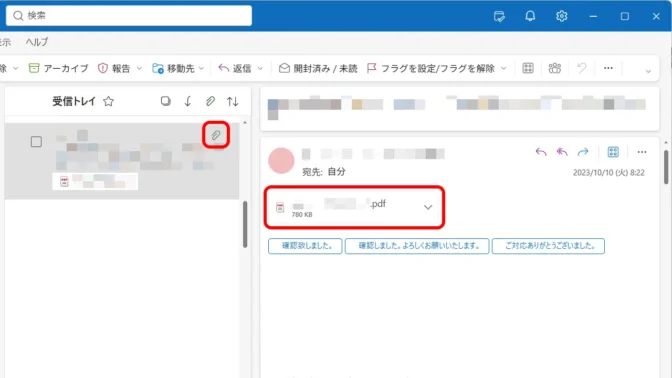Screen dimensions: 672x378
Task: Open message more actions ellipsis
Action: coord(642,152)
